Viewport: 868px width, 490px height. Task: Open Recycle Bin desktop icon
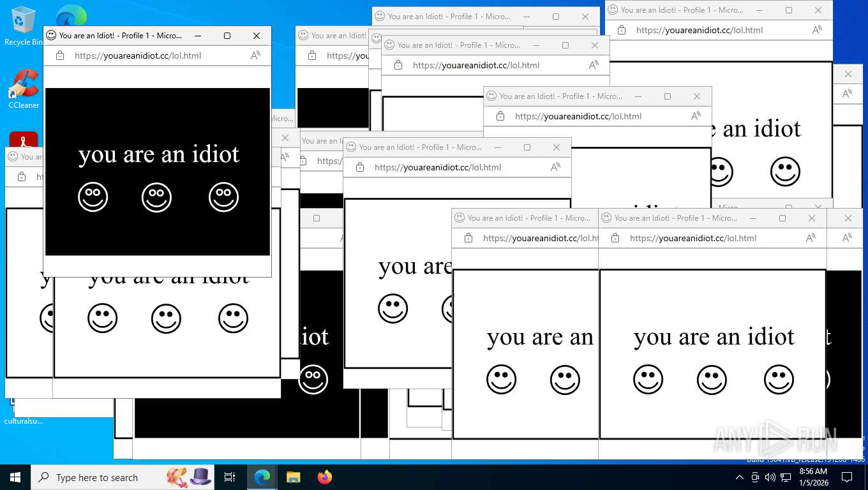point(23,26)
